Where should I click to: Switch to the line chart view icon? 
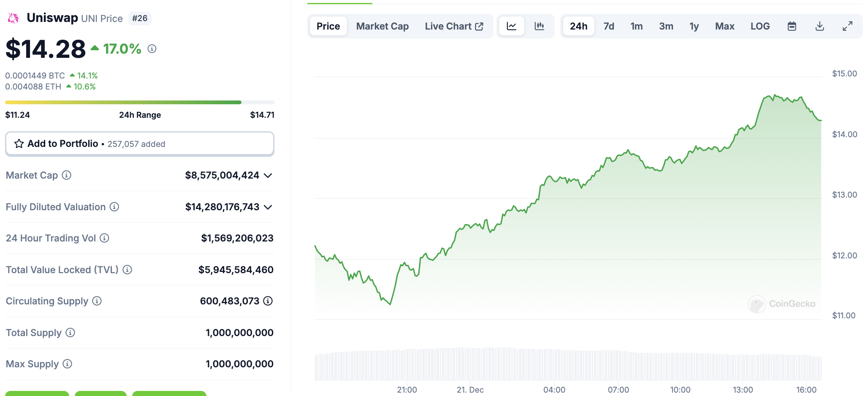coord(511,26)
